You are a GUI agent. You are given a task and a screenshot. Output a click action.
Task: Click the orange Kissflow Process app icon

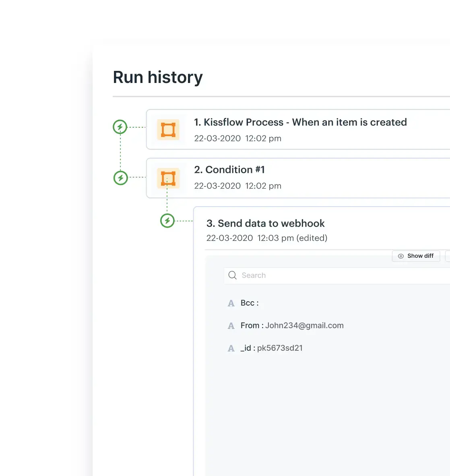[x=168, y=130]
